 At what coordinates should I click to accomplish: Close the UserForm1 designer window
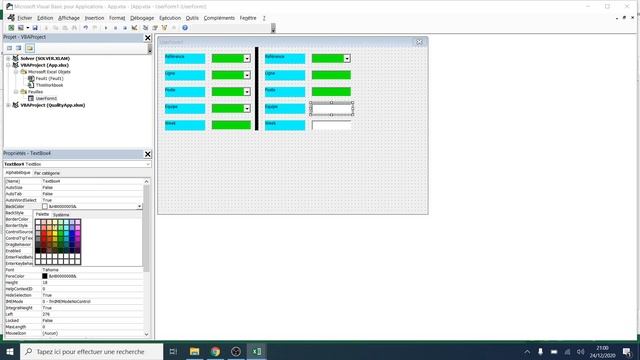pos(419,42)
